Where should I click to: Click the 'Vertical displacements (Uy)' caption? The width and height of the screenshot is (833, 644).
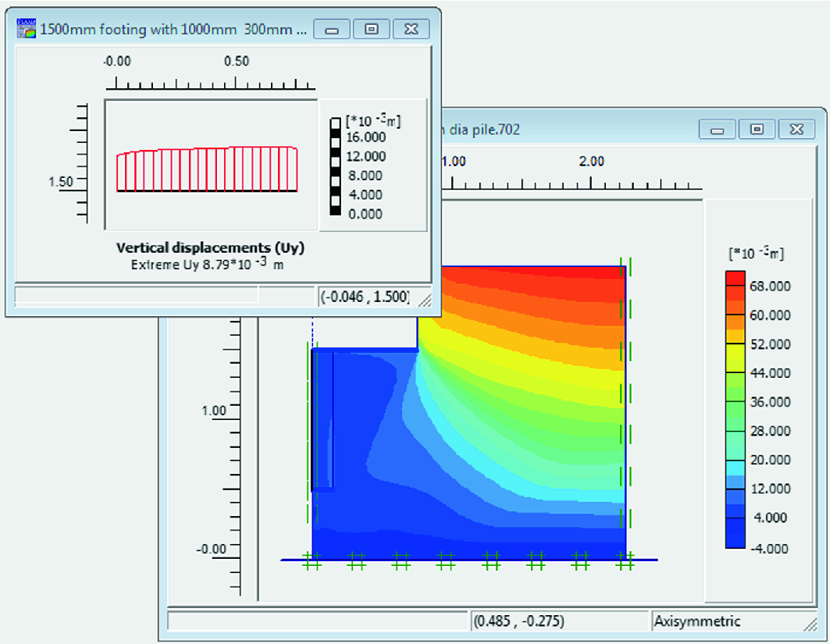click(x=210, y=247)
